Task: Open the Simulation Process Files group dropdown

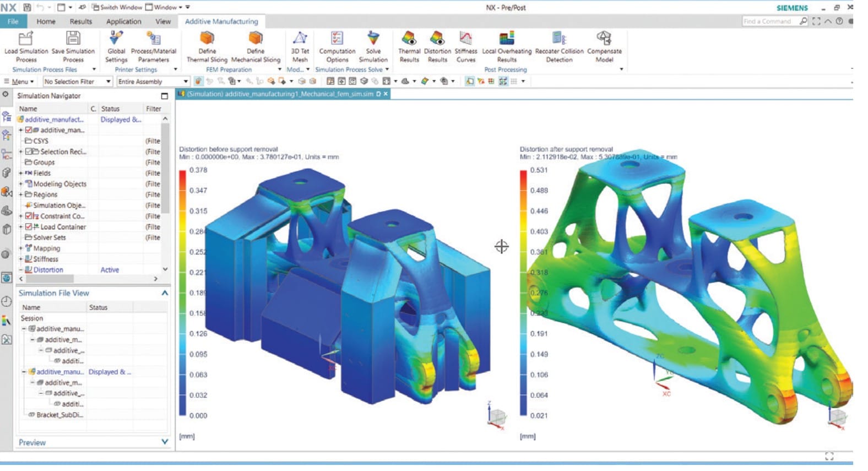Action: coord(94,69)
